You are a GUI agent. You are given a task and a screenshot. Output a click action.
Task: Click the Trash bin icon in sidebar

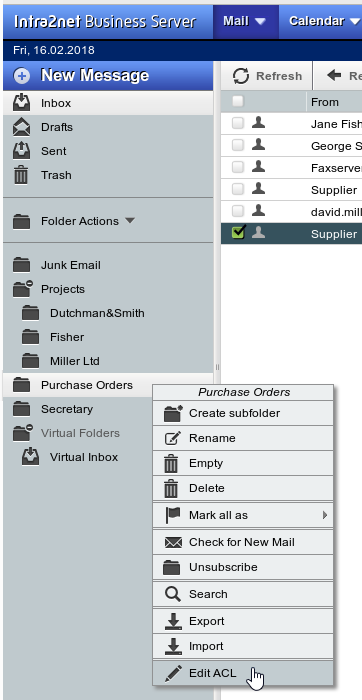click(21, 175)
